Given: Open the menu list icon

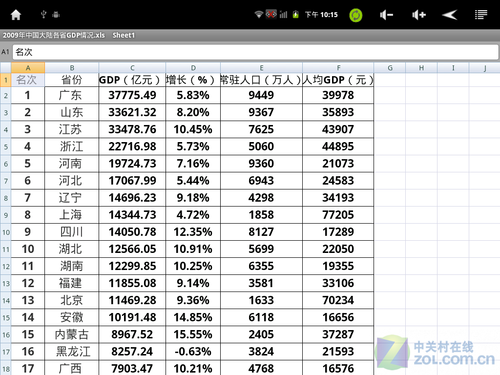Looking at the screenshot, I should click(481, 15).
